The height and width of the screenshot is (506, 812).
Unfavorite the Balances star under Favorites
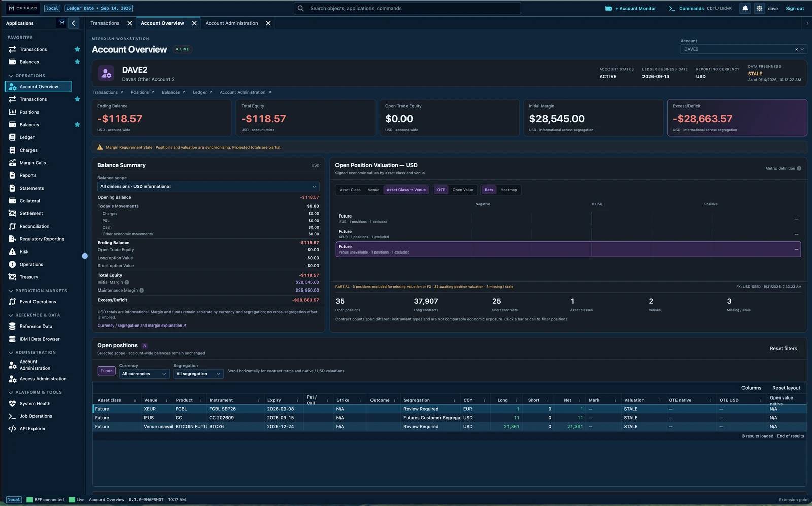tap(77, 62)
